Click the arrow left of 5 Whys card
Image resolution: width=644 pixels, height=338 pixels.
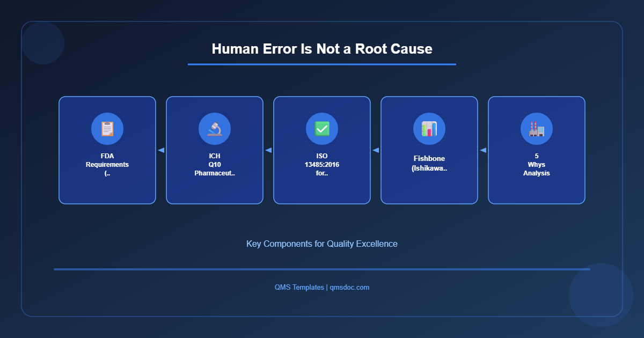coord(482,150)
